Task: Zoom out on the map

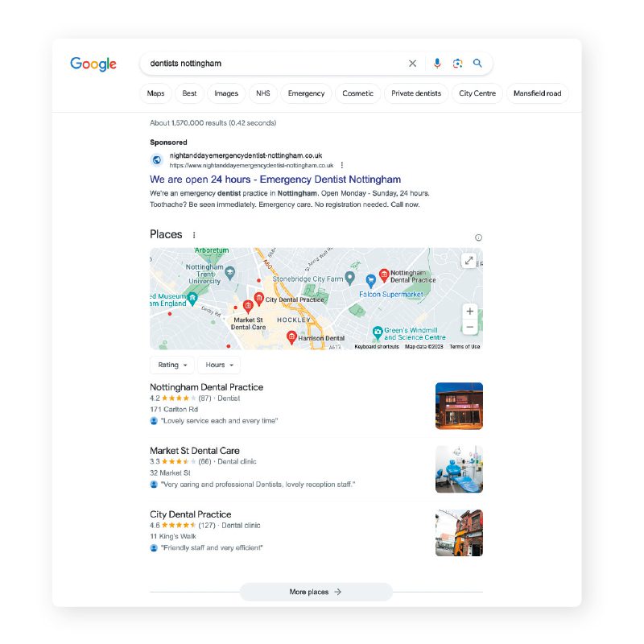Action: pyautogui.click(x=470, y=327)
